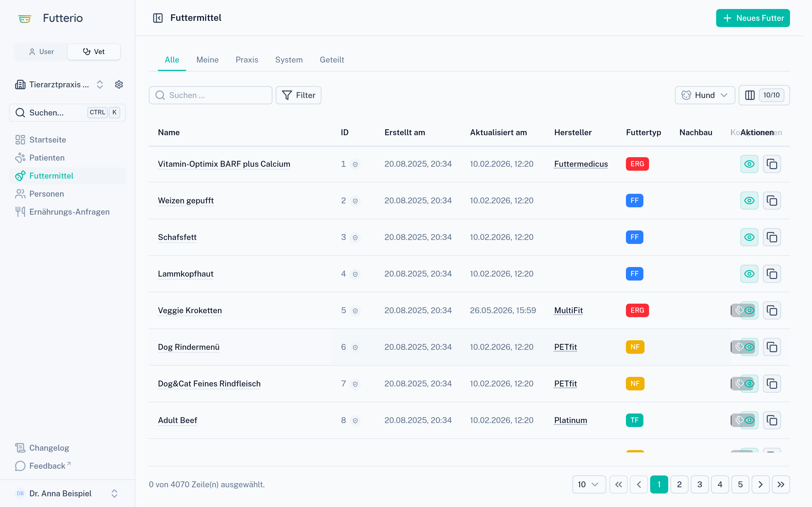Switch to the Meine tab
Image resolution: width=812 pixels, height=507 pixels.
click(x=207, y=60)
